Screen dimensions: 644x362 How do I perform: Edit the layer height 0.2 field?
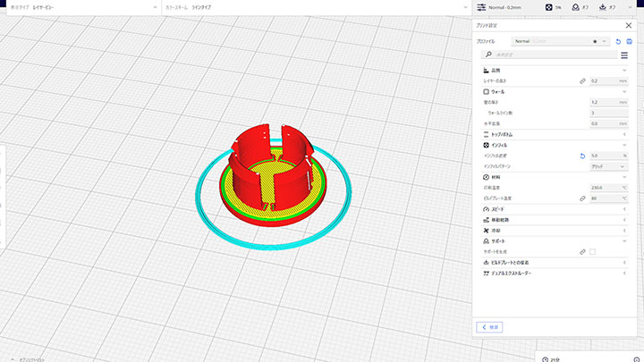(x=609, y=81)
